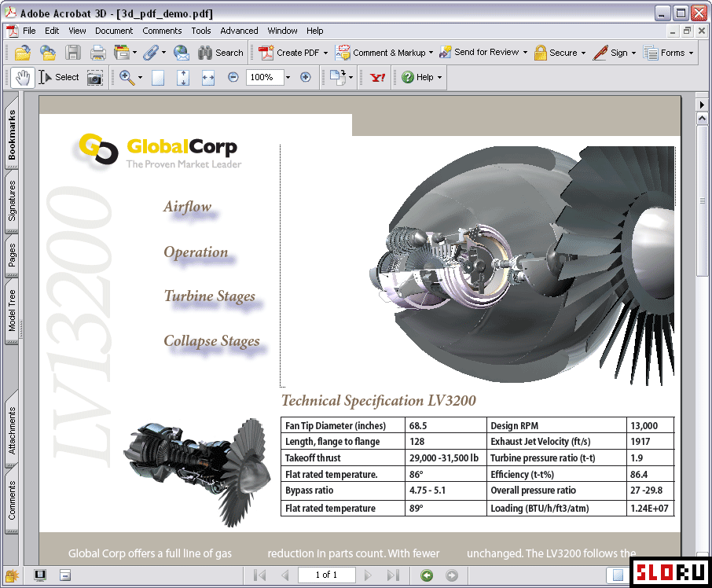Viewport: 712px width, 588px height.
Task: Click the hide toolbars icon in status bar
Action: pyautogui.click(x=65, y=575)
